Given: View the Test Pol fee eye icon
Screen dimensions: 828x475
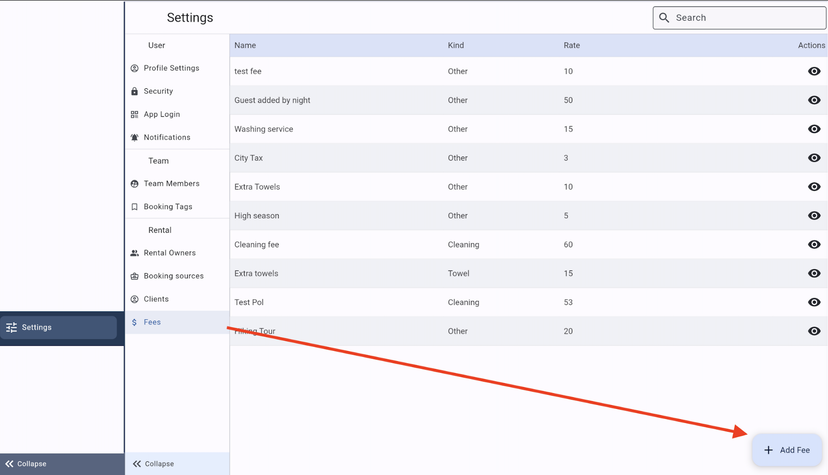Looking at the screenshot, I should click(814, 302).
